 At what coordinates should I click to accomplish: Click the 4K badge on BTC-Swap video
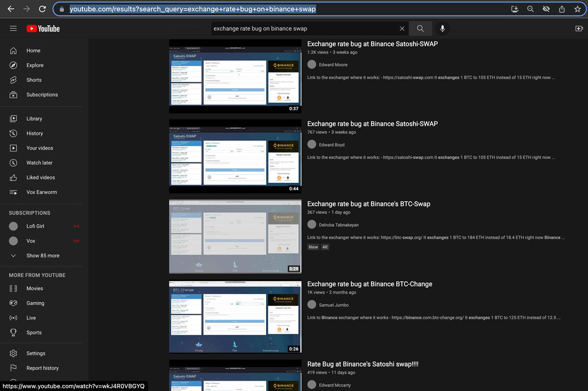325,247
